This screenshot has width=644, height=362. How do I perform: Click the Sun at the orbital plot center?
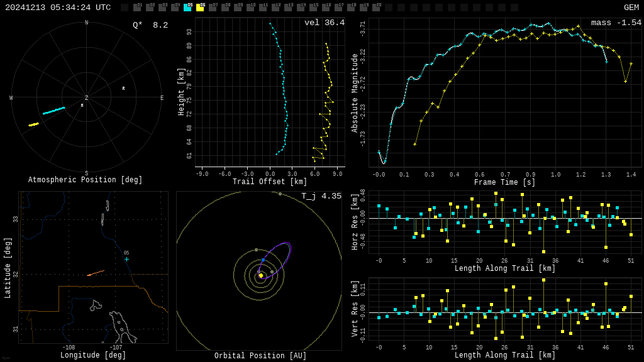coord(260,275)
